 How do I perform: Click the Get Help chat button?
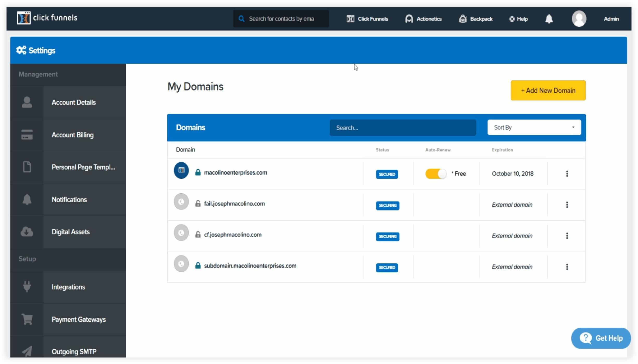click(x=601, y=338)
